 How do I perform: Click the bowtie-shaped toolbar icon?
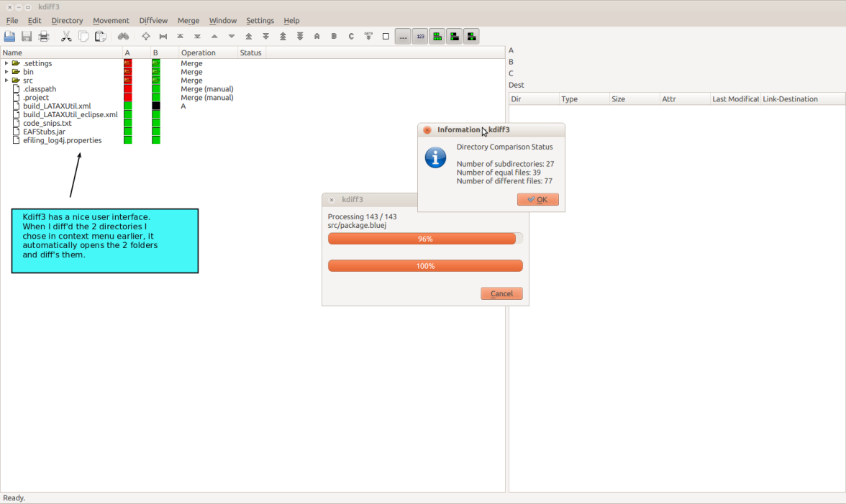click(163, 36)
